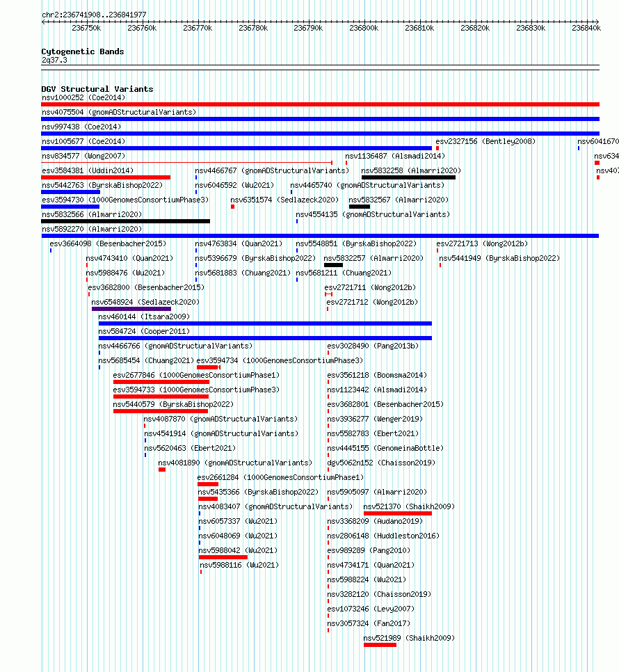Open nsv4466766 gnomAD variant
This screenshot has height=672, width=619.
(x=175, y=346)
